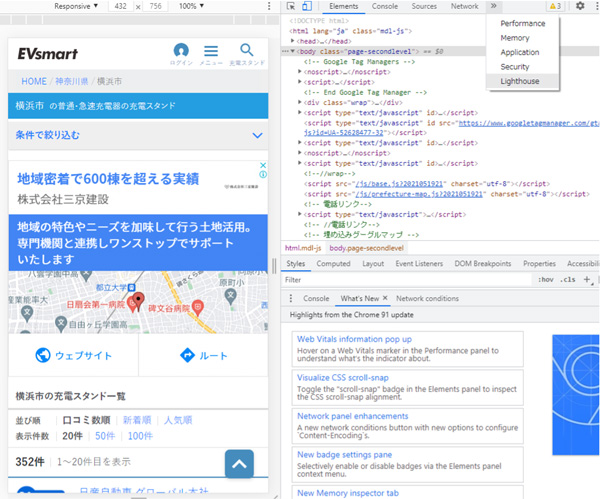Open the Network tab
The width and height of the screenshot is (600, 499).
tap(465, 6)
